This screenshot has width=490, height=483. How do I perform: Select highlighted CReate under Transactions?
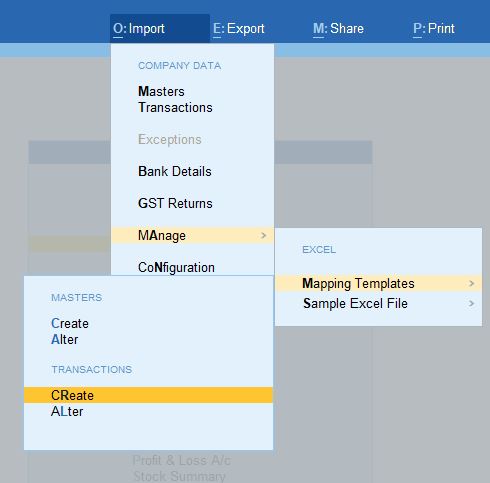(148, 395)
